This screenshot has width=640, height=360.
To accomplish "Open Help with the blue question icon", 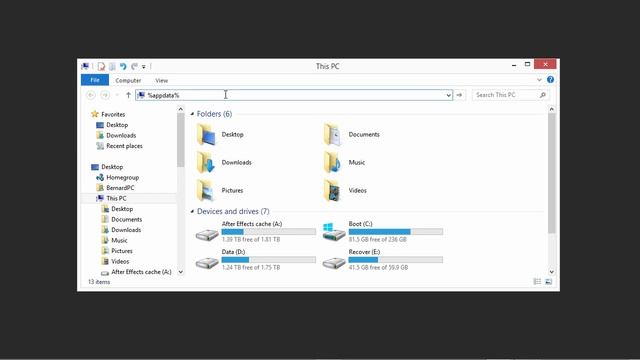I will (550, 80).
